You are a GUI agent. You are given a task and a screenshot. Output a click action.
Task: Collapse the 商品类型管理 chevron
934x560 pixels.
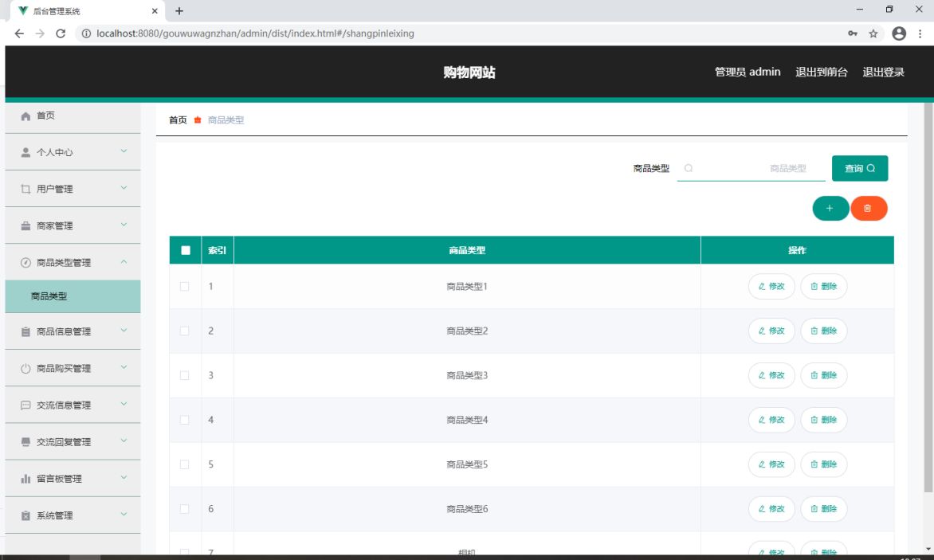[124, 262]
